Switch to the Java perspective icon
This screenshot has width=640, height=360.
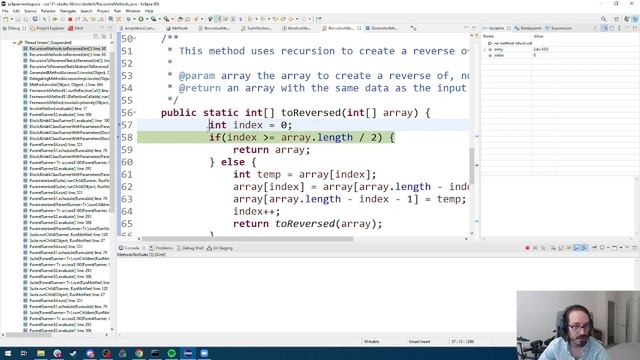pos(627,19)
